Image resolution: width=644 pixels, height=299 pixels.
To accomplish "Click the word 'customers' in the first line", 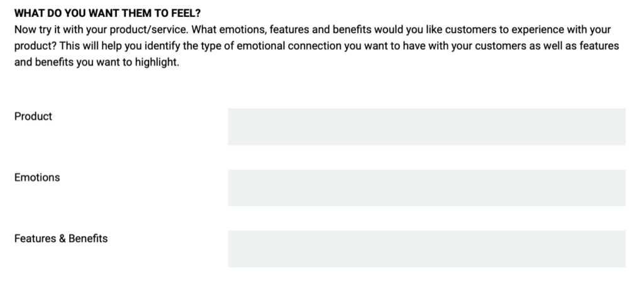I will [x=470, y=30].
